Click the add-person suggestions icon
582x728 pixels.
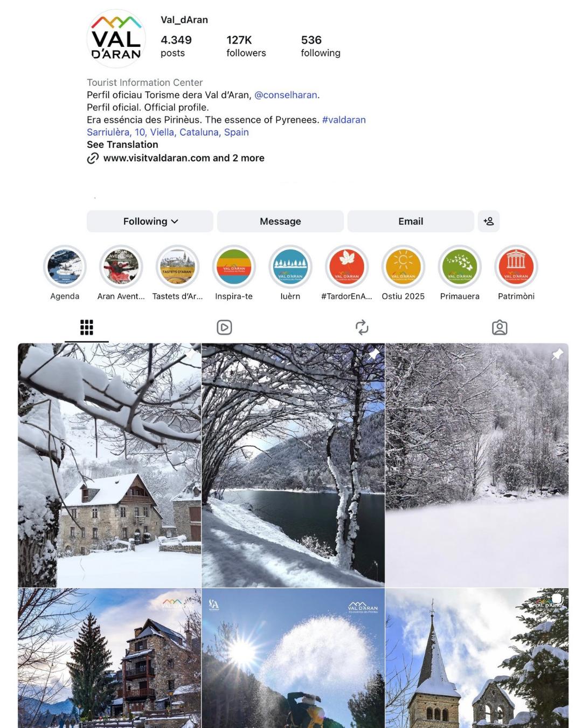(x=489, y=221)
